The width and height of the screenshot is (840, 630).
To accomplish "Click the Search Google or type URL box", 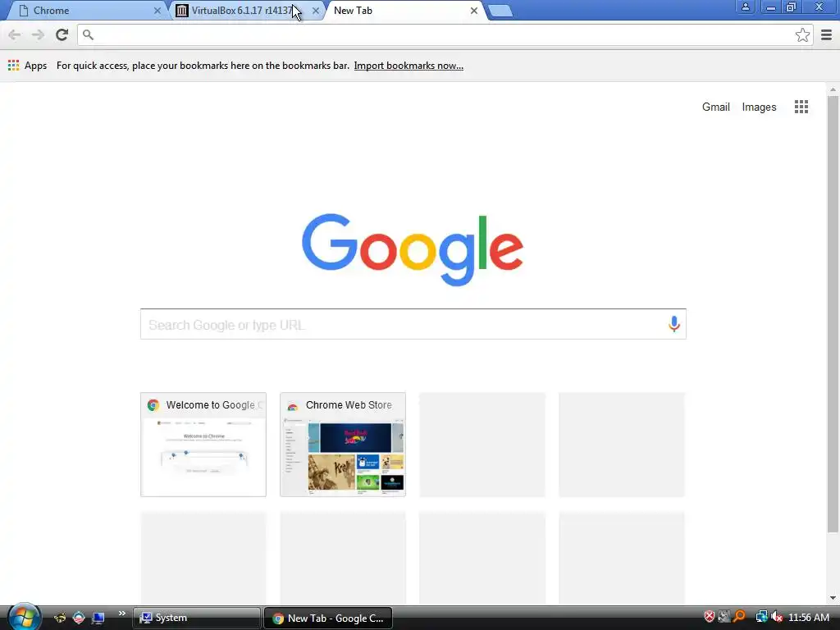I will pos(413,324).
